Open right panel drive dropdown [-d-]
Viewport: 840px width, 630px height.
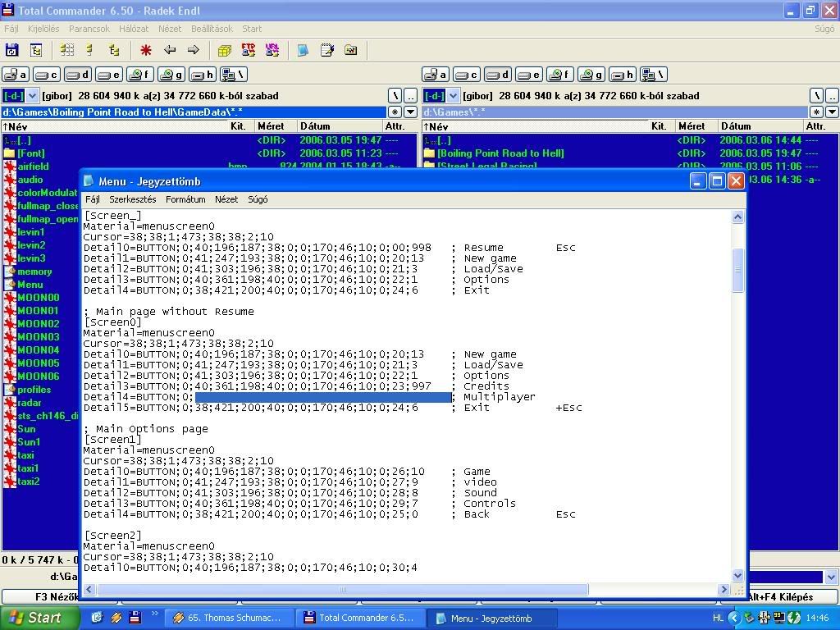point(441,96)
